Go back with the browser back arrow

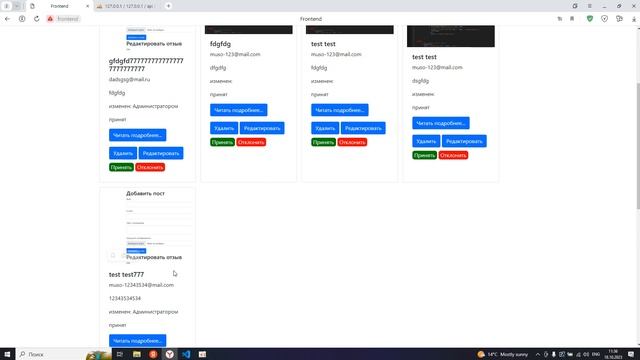[x=7, y=19]
